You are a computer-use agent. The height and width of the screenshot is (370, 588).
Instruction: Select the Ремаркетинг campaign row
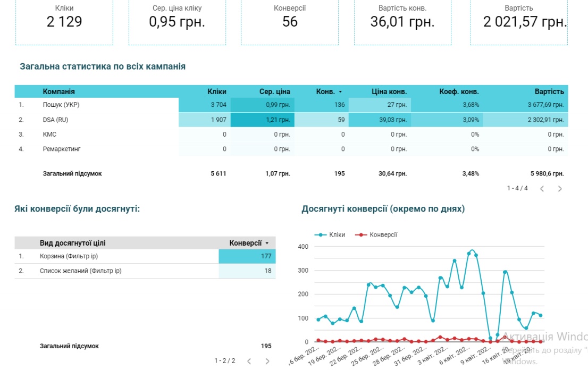point(61,149)
